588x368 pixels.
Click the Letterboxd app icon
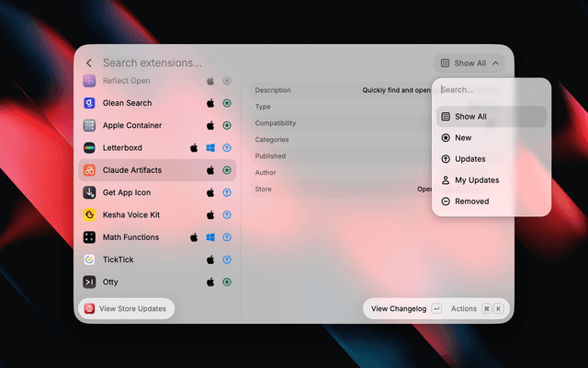click(x=89, y=147)
